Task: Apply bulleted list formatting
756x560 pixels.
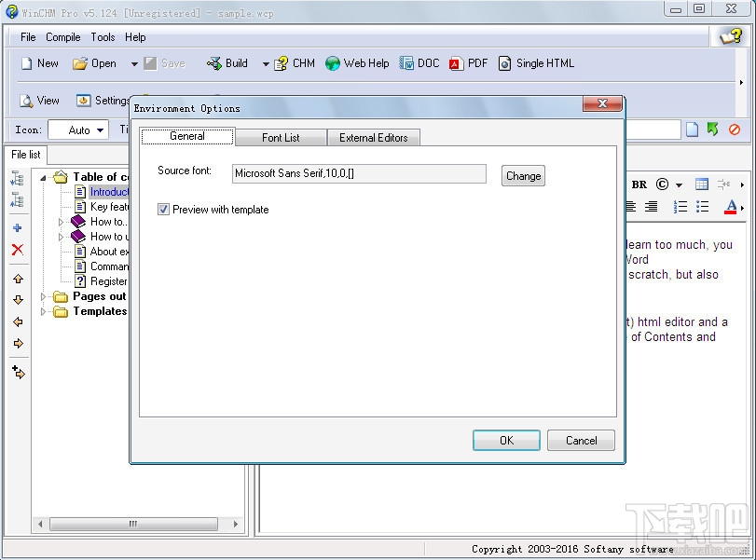Action: coord(703,207)
